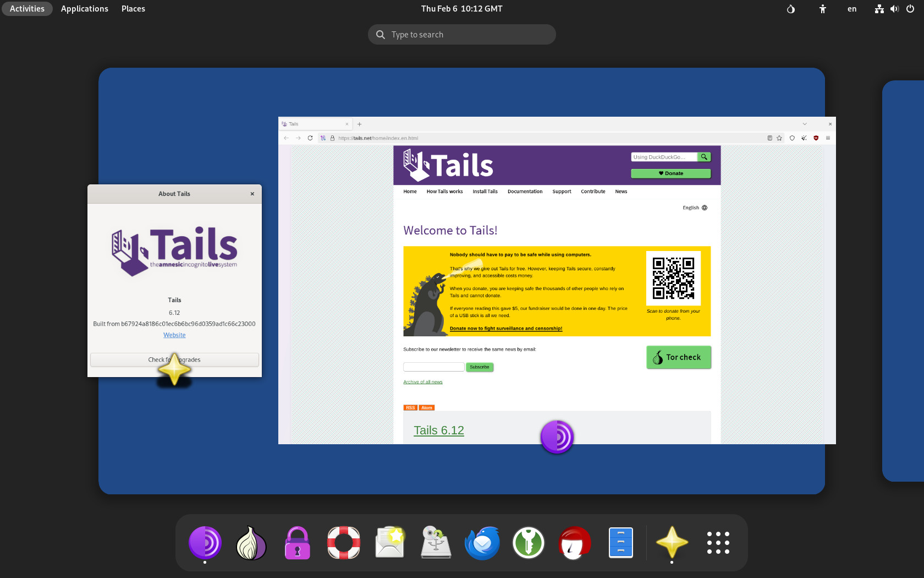This screenshot has height=578, width=924.
Task: Open Tails documentation lifebuoy icon
Action: tap(344, 543)
